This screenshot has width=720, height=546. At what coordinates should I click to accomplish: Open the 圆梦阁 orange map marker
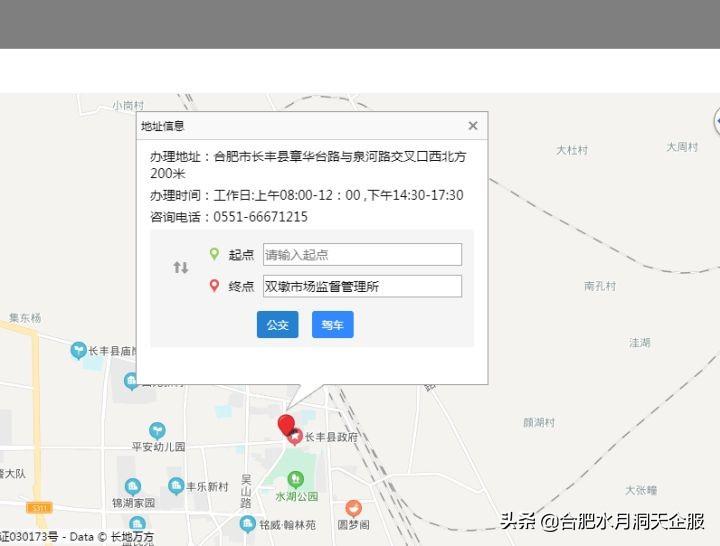pyautogui.click(x=353, y=509)
